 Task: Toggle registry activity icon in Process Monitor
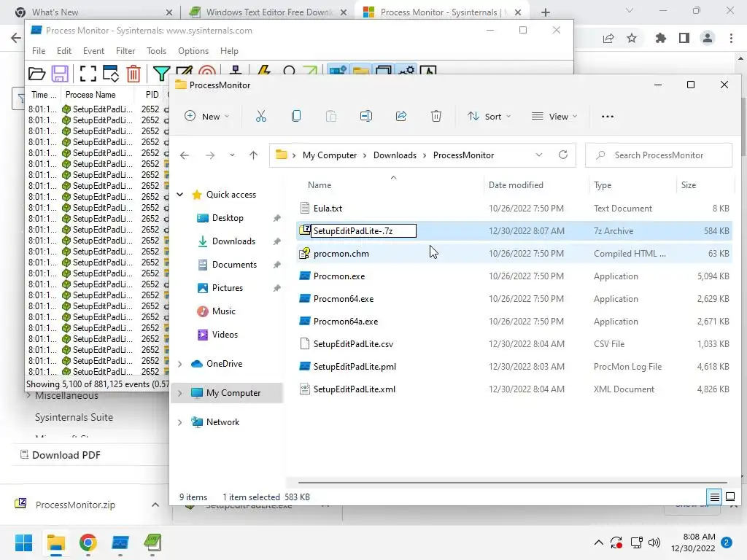(338, 71)
